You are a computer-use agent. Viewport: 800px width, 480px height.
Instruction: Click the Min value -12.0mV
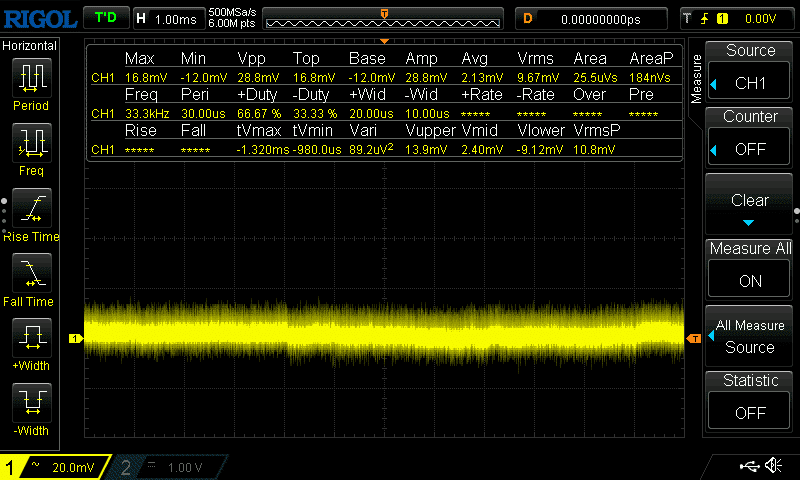(x=204, y=78)
